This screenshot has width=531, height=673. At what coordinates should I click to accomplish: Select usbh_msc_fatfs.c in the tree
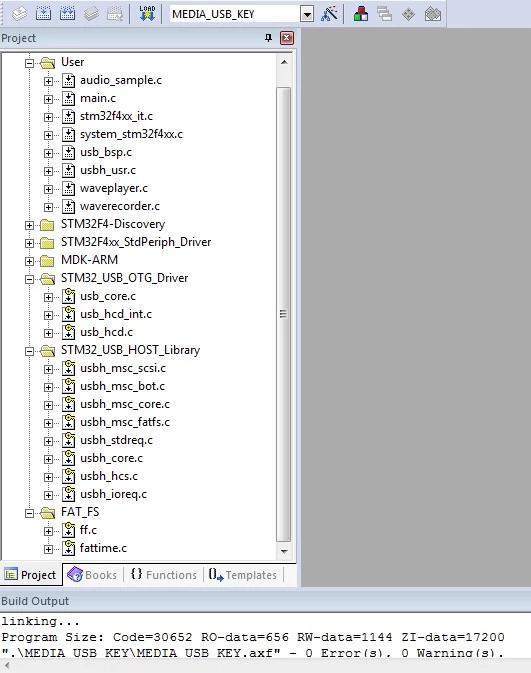tap(125, 422)
